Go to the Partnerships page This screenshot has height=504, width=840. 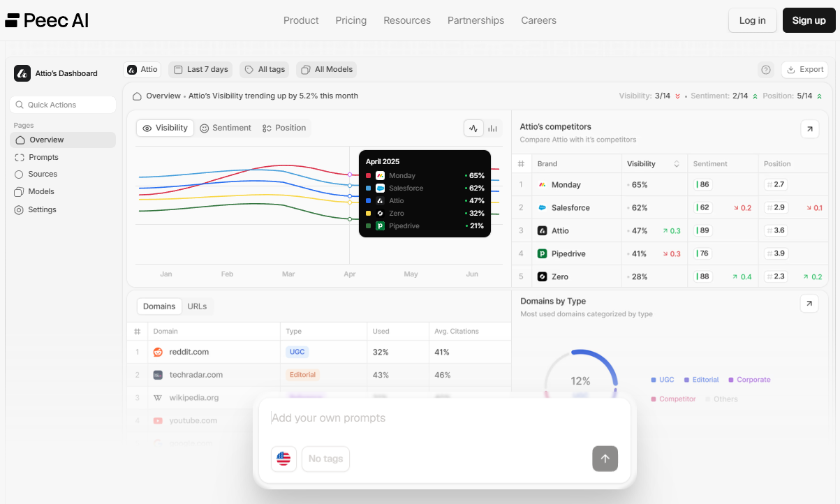476,20
